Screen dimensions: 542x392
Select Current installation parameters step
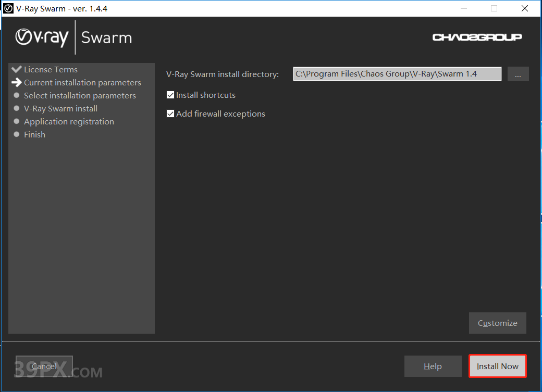[x=83, y=83]
